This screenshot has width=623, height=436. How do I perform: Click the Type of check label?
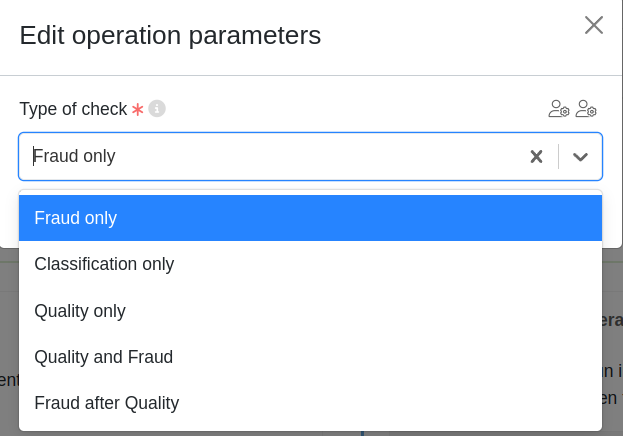pos(73,109)
